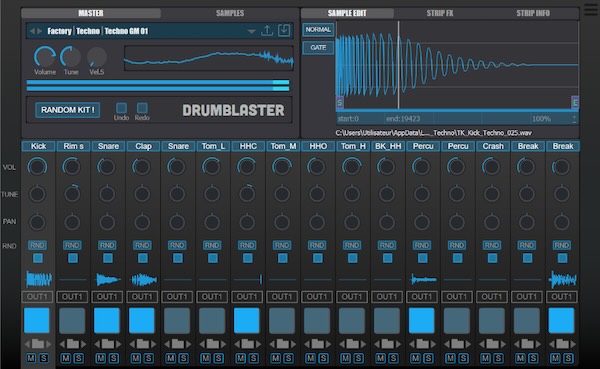This screenshot has height=369, width=600.
Task: Open the OUT1 output selector on BK_HH strip
Action: coord(387,297)
